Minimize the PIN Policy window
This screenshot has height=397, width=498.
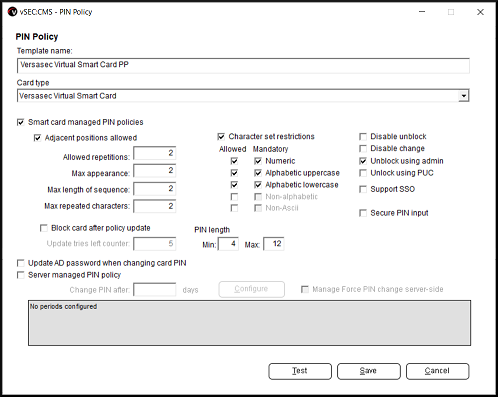[422, 12]
